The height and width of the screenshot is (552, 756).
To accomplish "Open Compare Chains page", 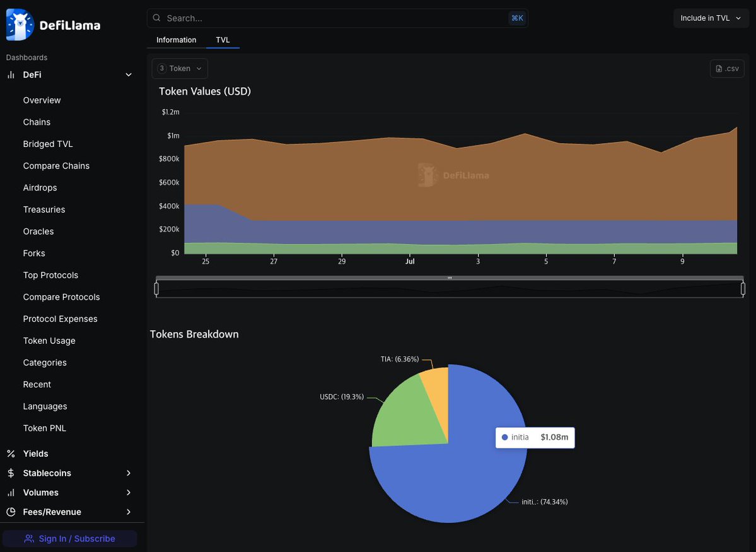I will [56, 166].
